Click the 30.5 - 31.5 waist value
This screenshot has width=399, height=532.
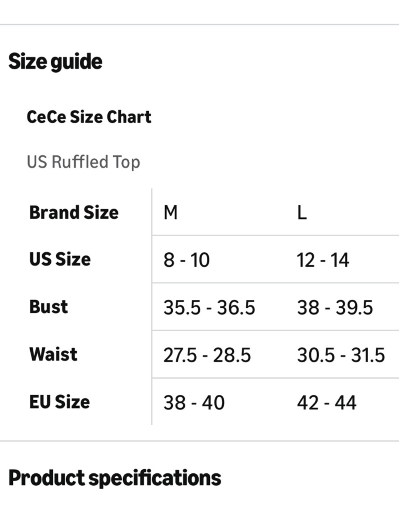(x=341, y=355)
